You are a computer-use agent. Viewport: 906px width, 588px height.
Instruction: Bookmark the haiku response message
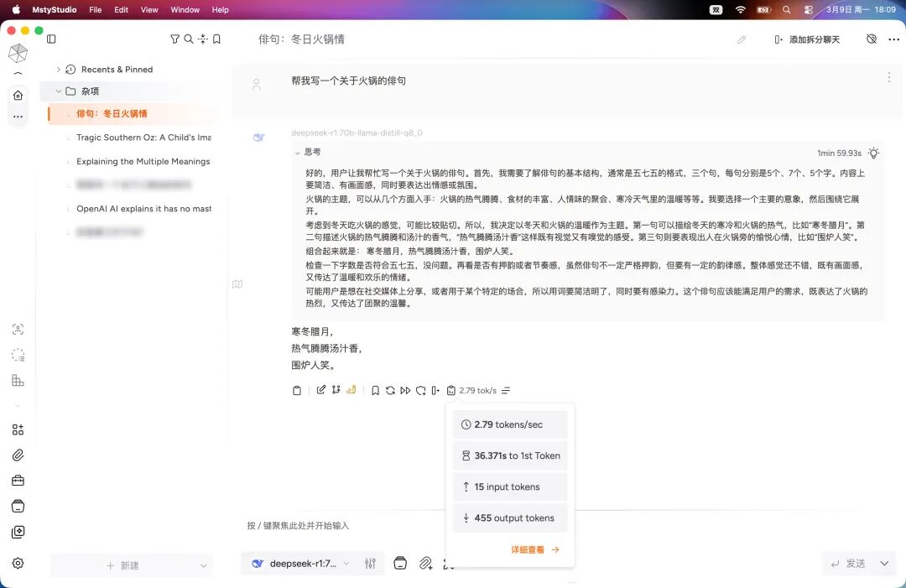(375, 391)
